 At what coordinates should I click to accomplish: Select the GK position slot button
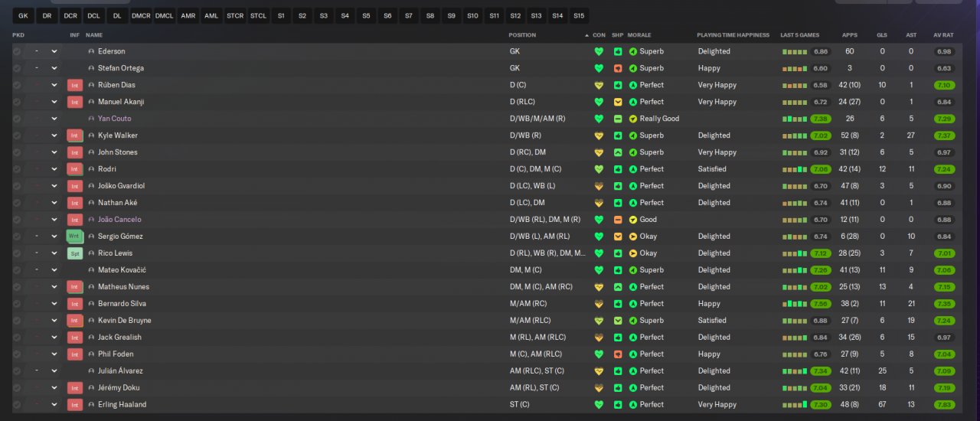[x=23, y=15]
